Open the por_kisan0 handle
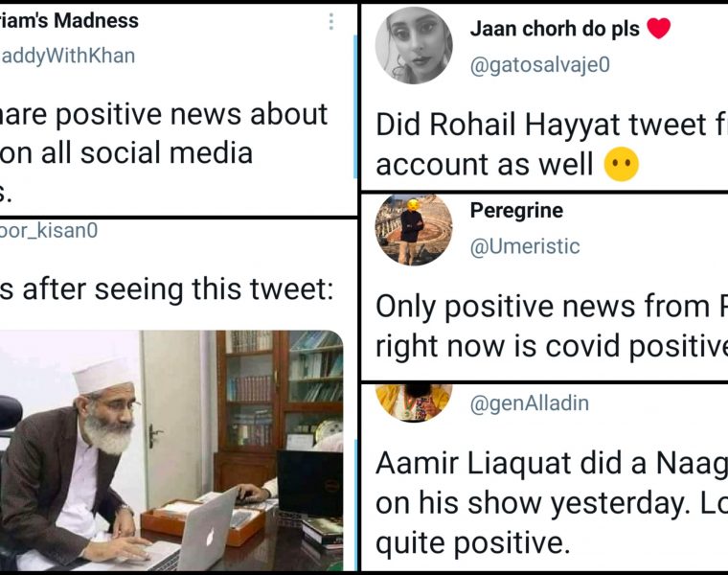 tap(49, 230)
